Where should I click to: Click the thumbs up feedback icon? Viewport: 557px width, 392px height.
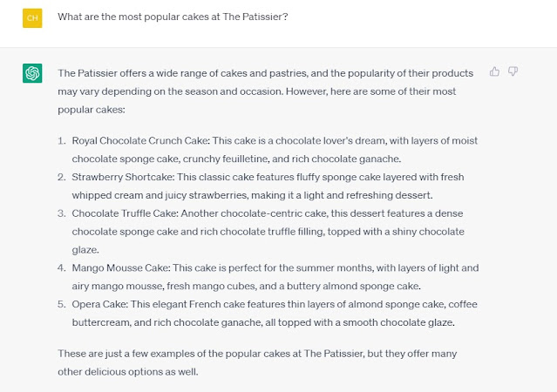pos(494,71)
